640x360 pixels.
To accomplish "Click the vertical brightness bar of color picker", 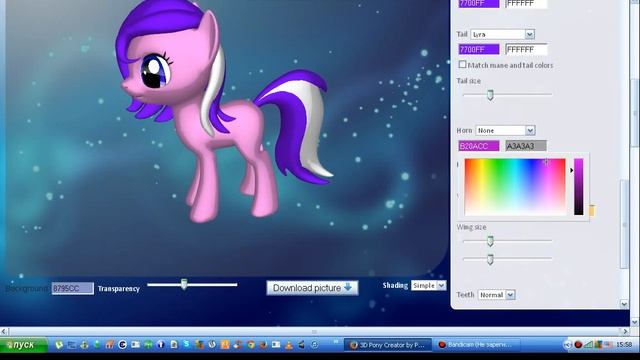I will 579,187.
